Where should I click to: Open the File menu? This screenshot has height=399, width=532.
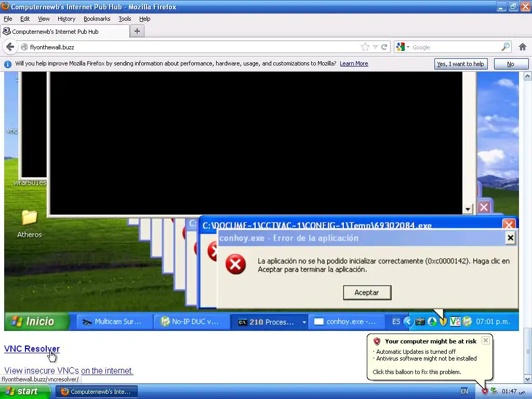click(x=8, y=19)
